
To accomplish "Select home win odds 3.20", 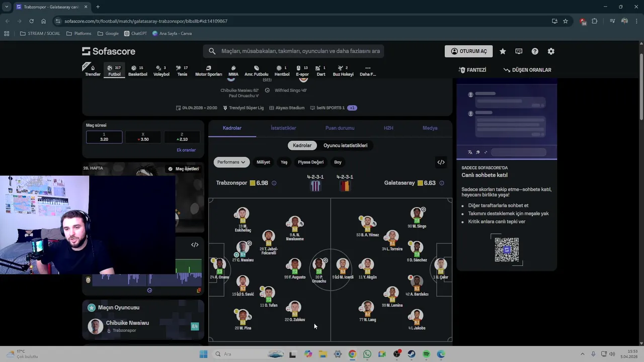I will point(104,137).
